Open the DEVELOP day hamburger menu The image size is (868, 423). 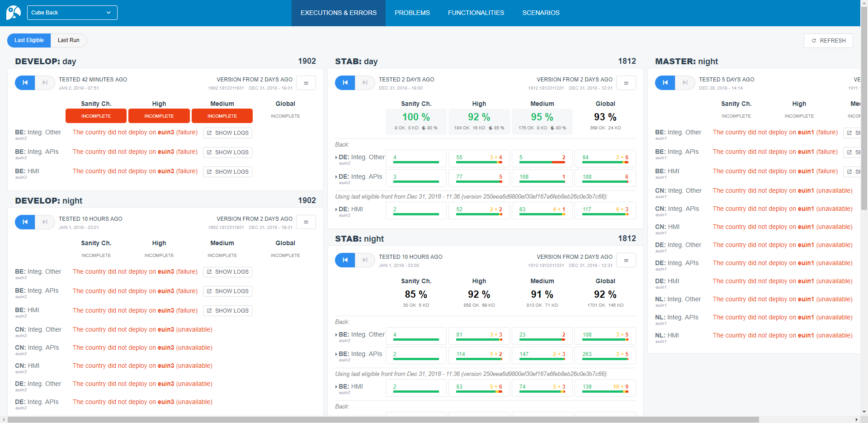coord(306,83)
